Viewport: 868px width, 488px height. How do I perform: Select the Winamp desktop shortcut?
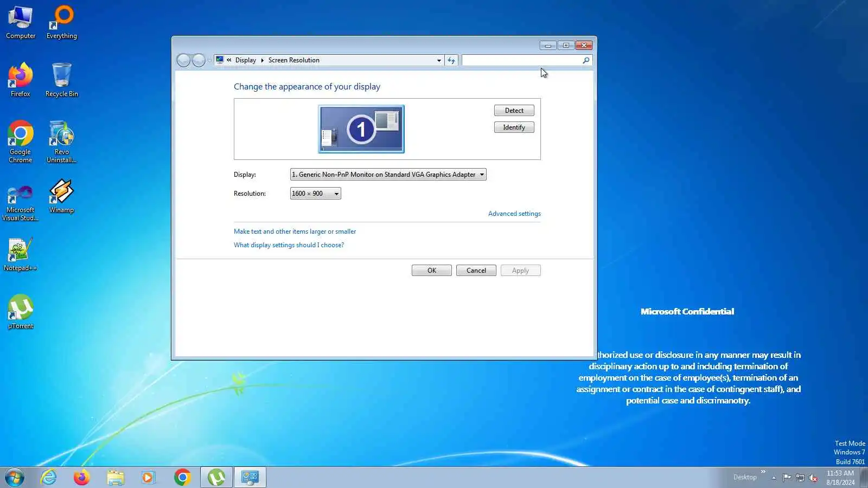pyautogui.click(x=62, y=196)
